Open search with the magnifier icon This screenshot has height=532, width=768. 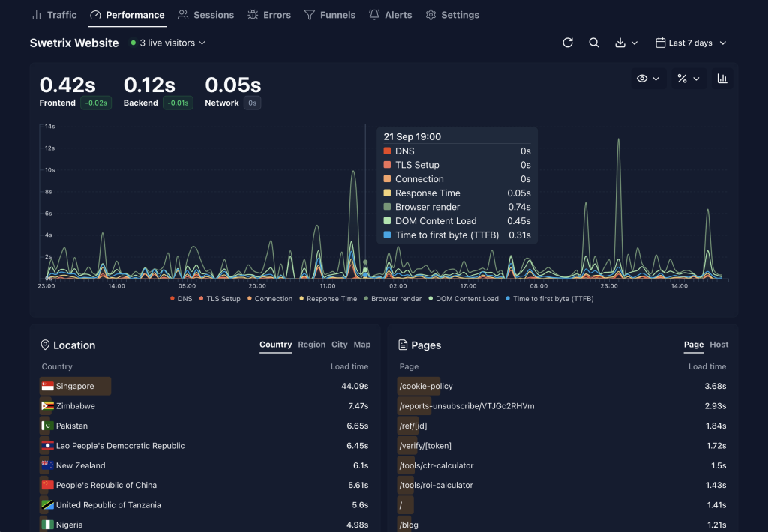[594, 43]
